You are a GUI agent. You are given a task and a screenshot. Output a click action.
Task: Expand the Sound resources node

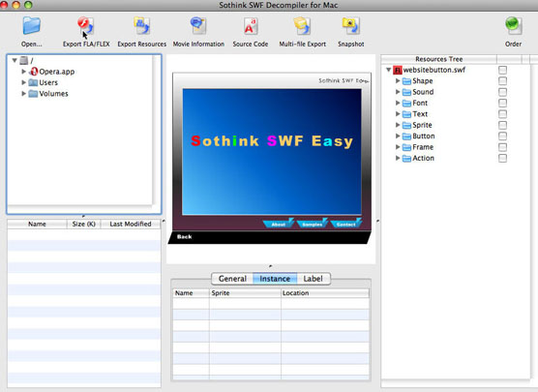(398, 92)
